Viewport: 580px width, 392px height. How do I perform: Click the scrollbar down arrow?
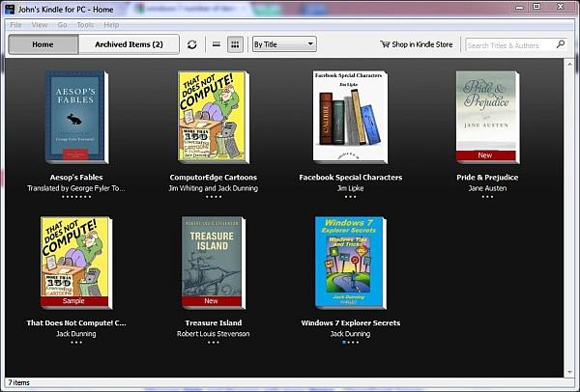[569, 372]
